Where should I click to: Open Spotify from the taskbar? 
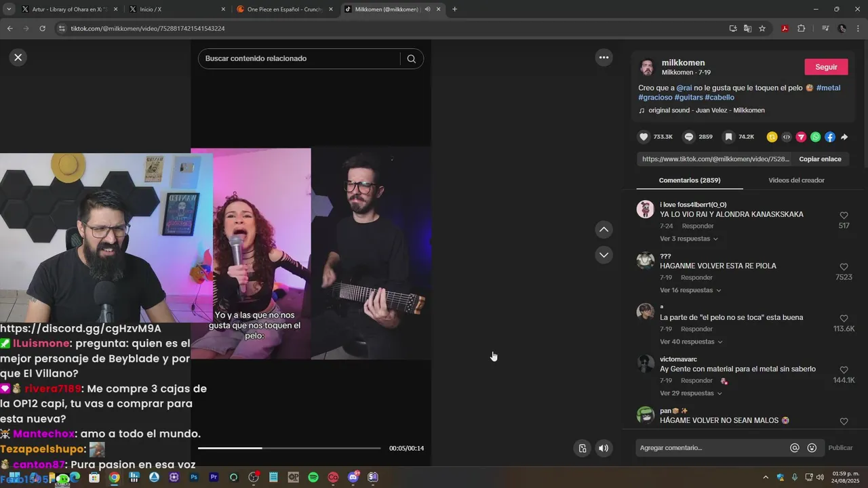(313, 477)
